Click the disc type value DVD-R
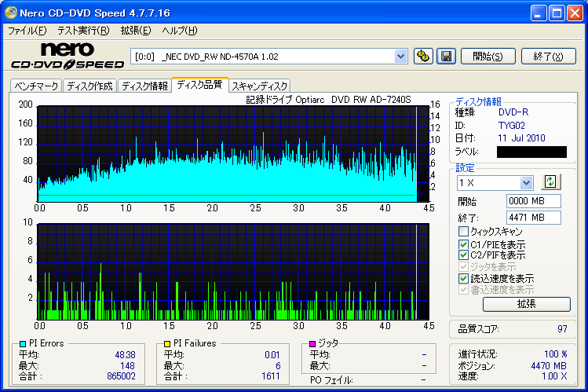The width and height of the screenshot is (588, 392). 513,112
